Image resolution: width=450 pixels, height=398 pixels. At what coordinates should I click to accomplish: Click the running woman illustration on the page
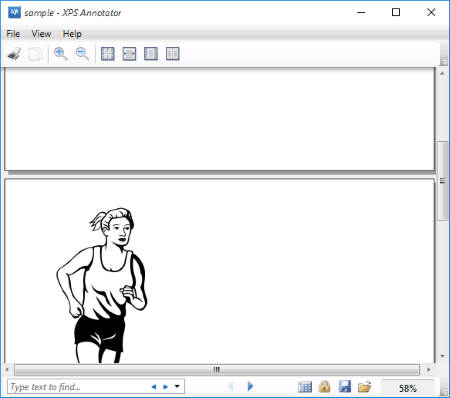pos(102,285)
